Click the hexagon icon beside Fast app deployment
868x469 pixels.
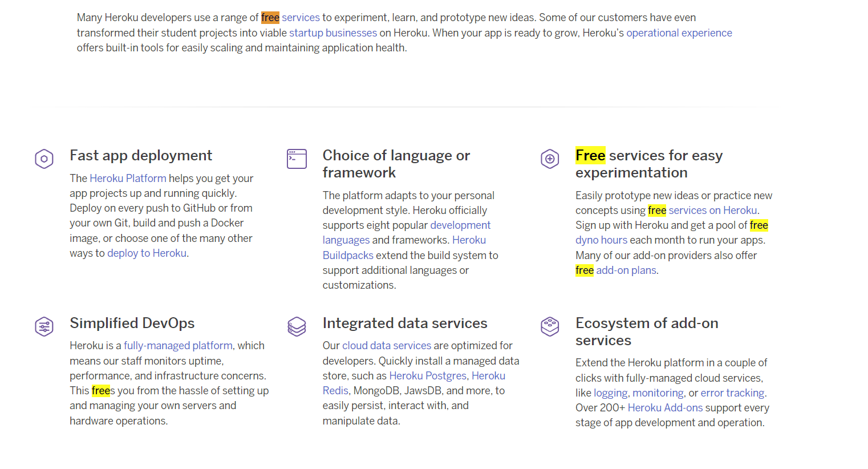[x=44, y=159]
